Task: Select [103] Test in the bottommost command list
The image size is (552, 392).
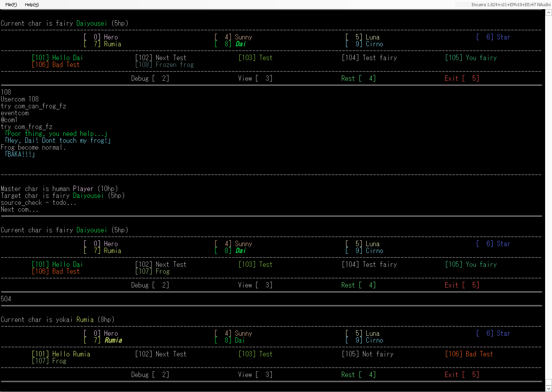Action: pyautogui.click(x=255, y=354)
